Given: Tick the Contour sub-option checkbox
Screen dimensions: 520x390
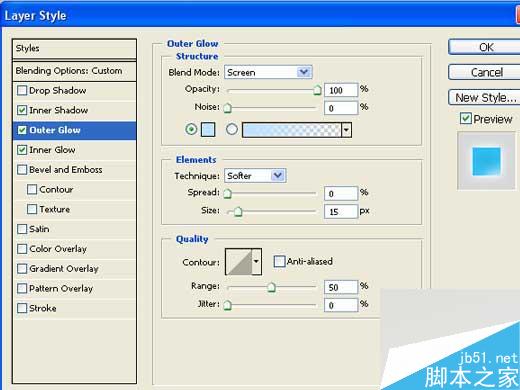Looking at the screenshot, I should [32, 189].
